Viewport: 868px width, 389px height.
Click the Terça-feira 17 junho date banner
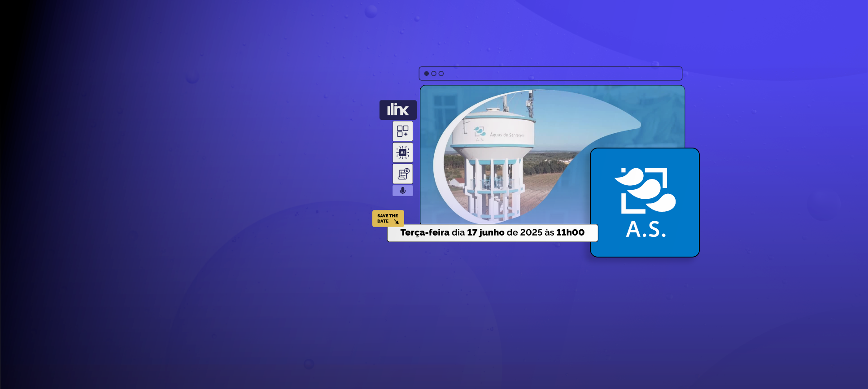coord(493,233)
